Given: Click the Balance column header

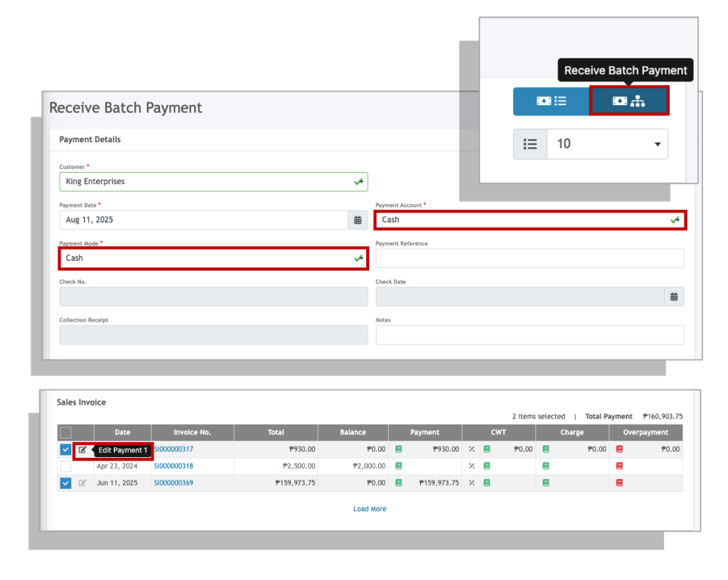Looking at the screenshot, I should pos(353,432).
